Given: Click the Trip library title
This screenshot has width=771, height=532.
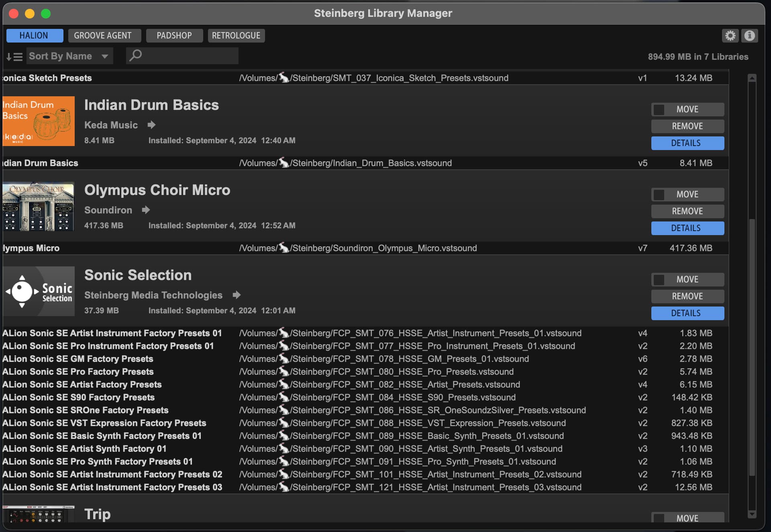Looking at the screenshot, I should pyautogui.click(x=98, y=514).
